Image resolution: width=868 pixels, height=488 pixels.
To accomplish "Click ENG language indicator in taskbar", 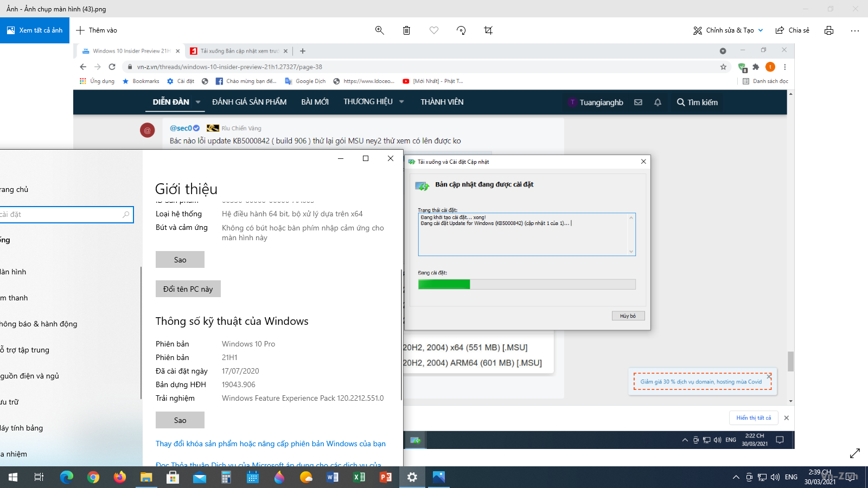I will click(x=792, y=477).
